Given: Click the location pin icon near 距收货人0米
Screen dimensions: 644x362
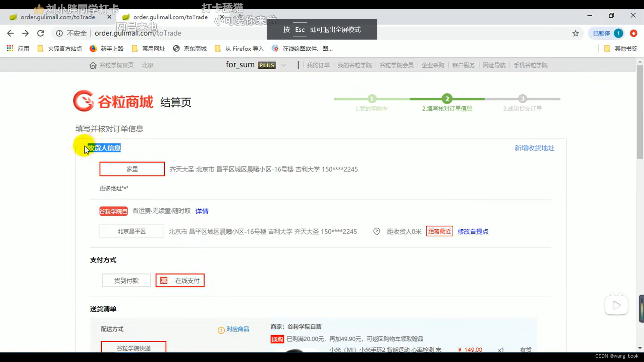Looking at the screenshot, I should pyautogui.click(x=377, y=232).
